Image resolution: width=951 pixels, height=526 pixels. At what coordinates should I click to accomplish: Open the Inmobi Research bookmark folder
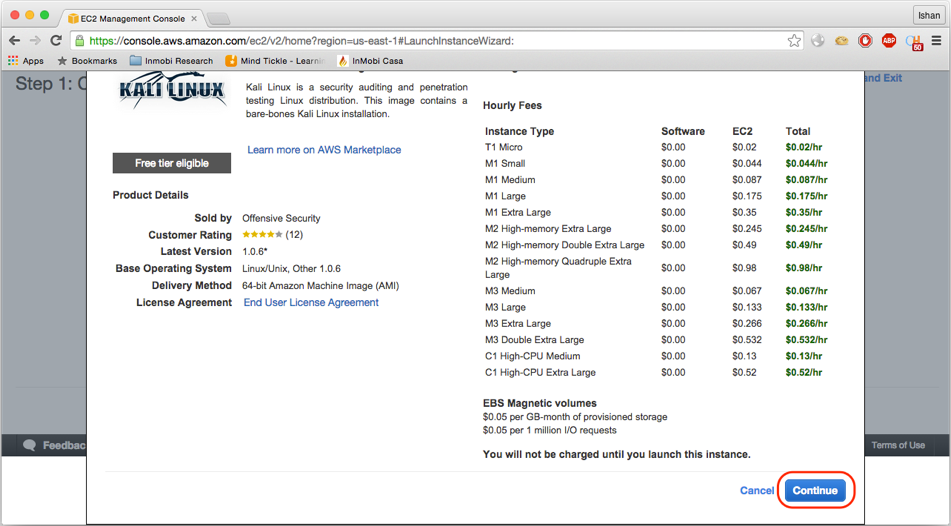click(x=172, y=61)
